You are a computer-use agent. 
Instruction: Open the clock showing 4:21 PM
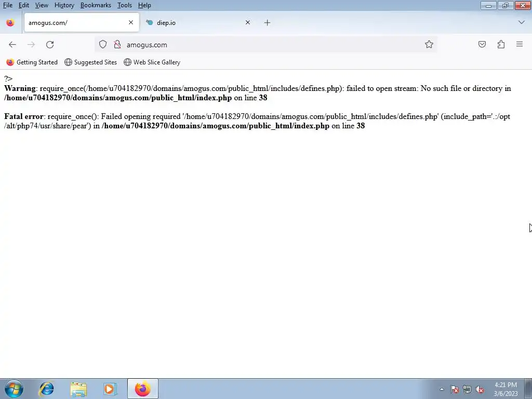point(506,389)
